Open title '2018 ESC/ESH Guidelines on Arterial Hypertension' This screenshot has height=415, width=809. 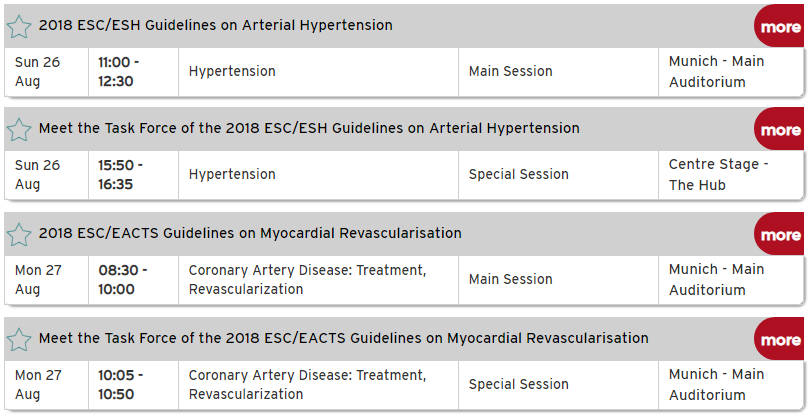pyautogui.click(x=216, y=25)
